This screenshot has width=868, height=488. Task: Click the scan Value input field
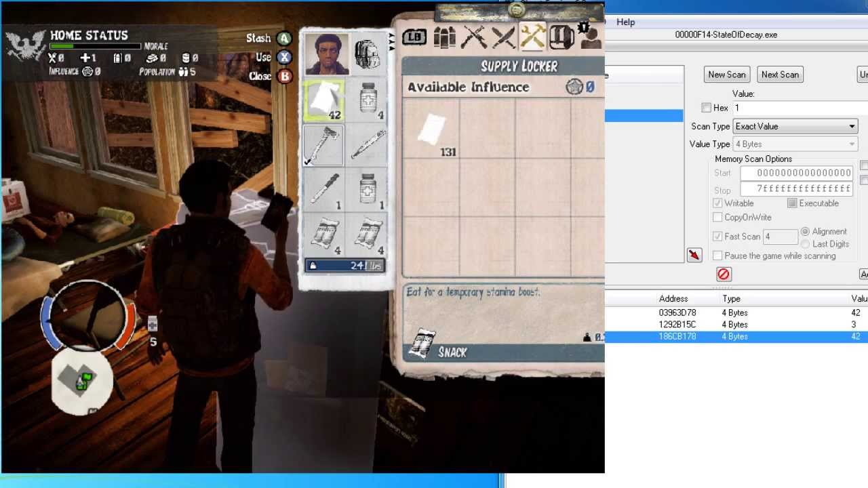pyautogui.click(x=800, y=108)
